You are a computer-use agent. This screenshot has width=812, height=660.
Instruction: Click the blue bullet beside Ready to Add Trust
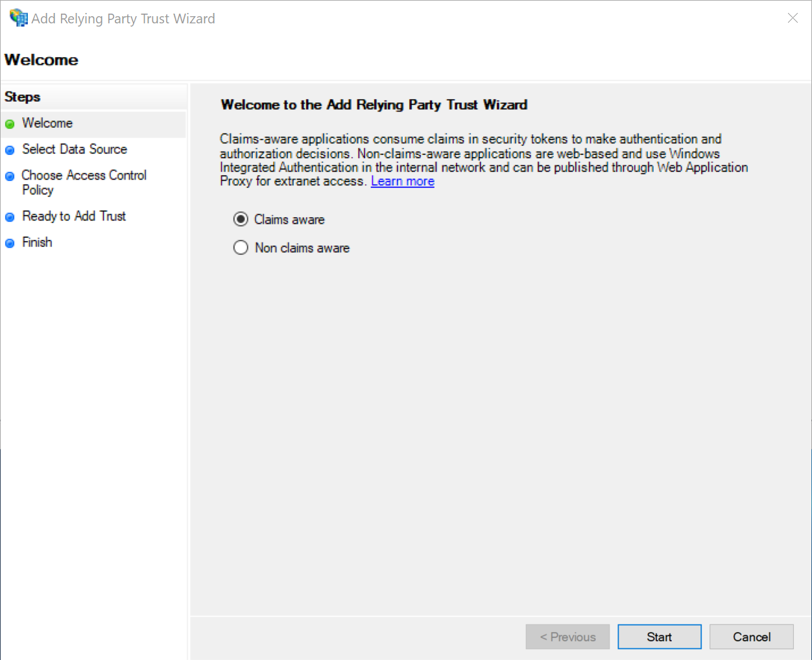click(x=10, y=217)
